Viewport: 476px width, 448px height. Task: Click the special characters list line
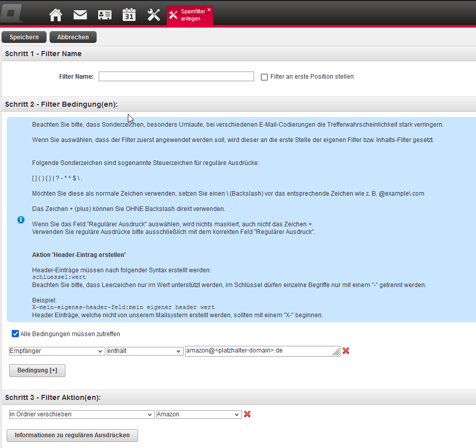57,178
